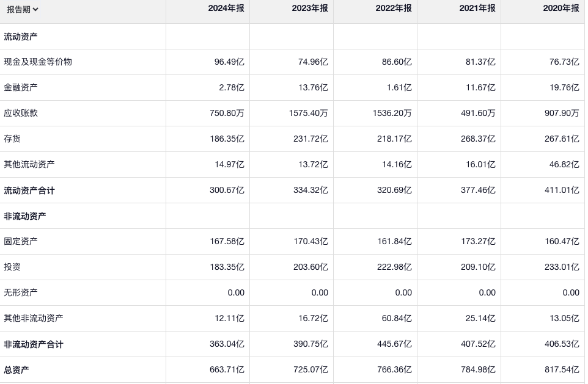Screen dimensions: 588x384
Task: Select the 现金及现金等价物 row label
Action: (x=38, y=62)
